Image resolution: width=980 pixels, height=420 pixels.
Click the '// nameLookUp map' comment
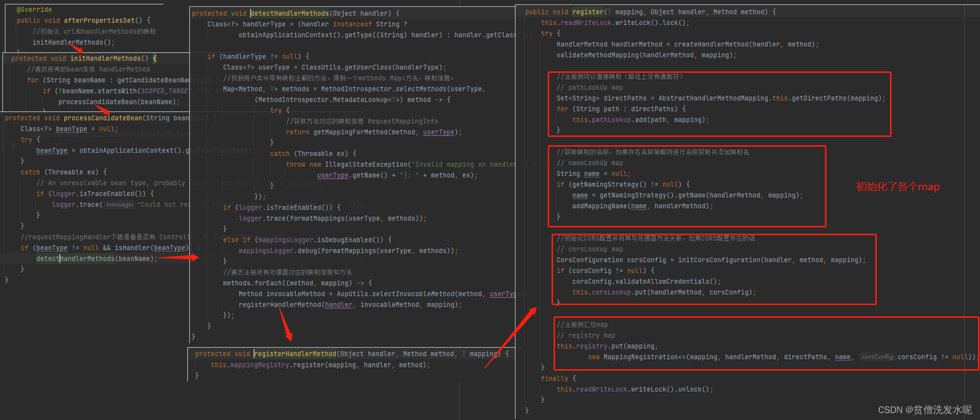point(590,163)
